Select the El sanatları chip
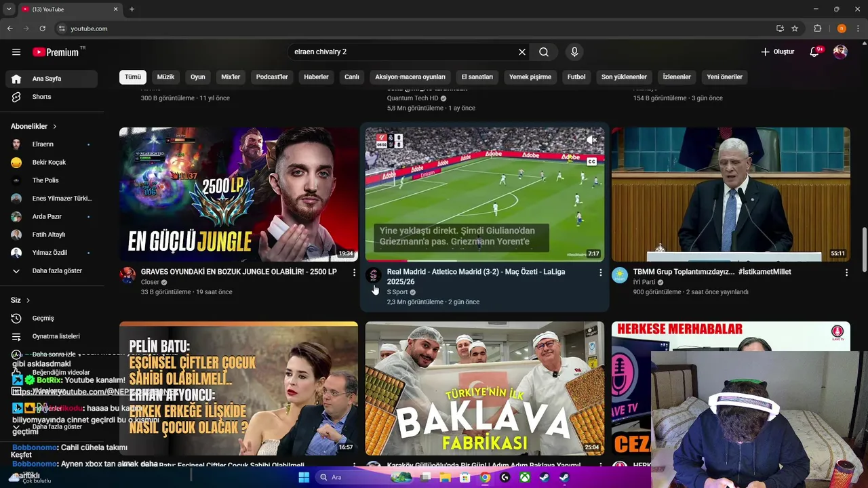Viewport: 868px width, 488px height. 477,77
